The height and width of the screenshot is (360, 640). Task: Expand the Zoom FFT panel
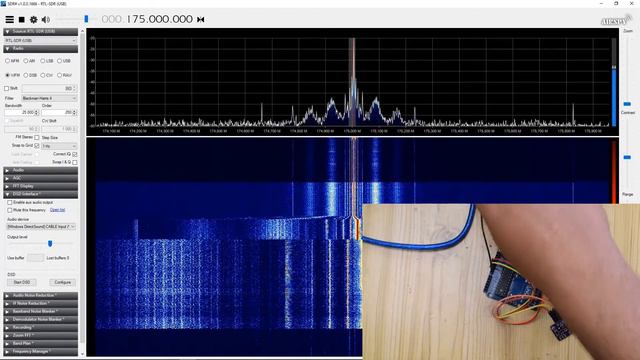(40, 336)
